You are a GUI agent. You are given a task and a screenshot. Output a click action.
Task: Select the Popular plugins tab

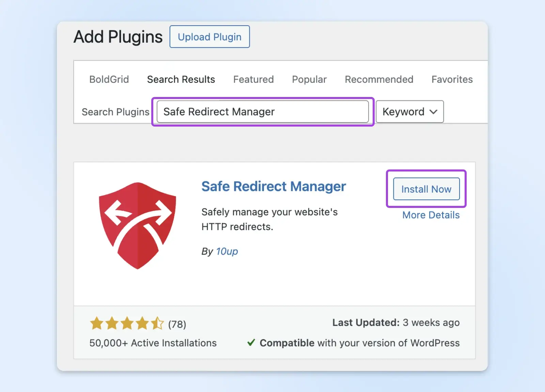click(x=309, y=79)
